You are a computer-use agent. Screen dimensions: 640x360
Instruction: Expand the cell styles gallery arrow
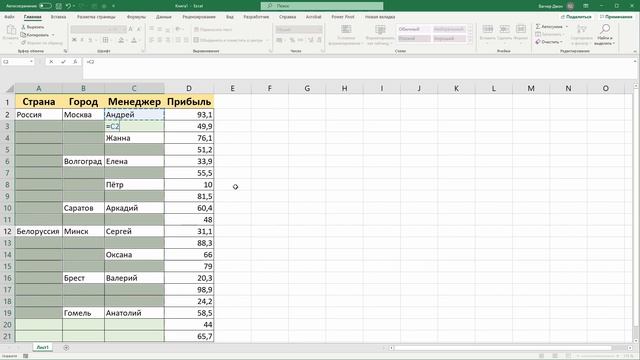471,41
